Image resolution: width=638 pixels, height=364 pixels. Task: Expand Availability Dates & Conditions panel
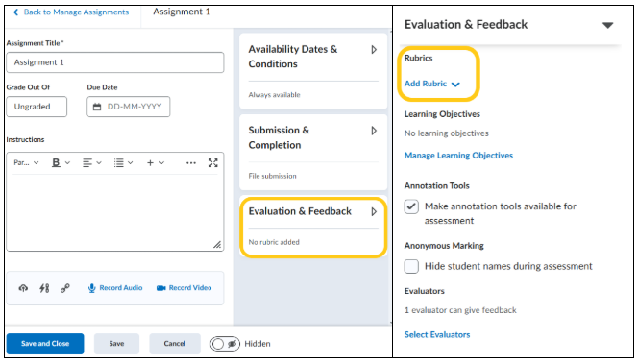point(374,50)
